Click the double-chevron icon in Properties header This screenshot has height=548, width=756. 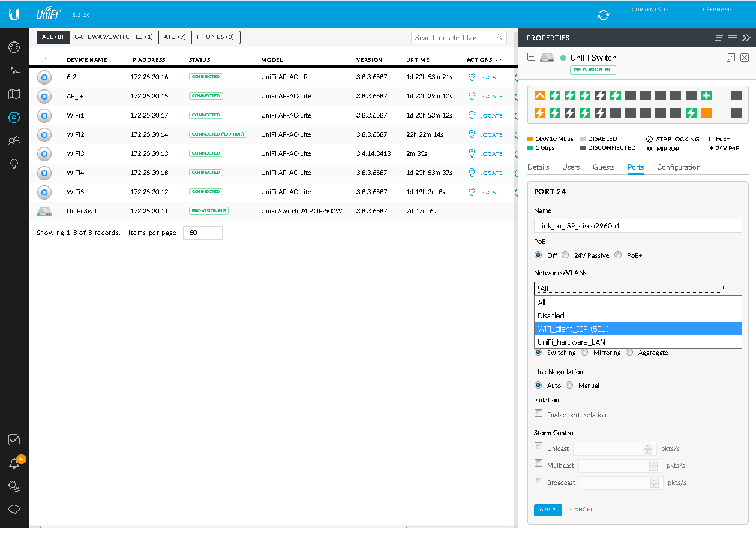point(746,38)
